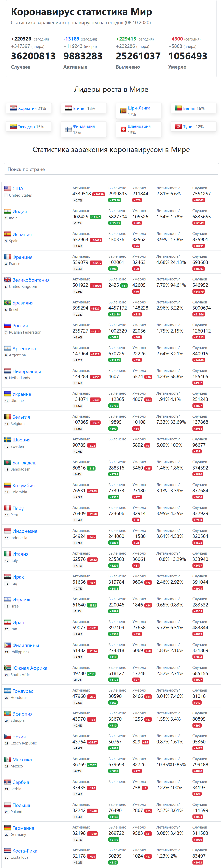223x868 pixels.
Task: Click the Egypt flag icon
Action: click(68, 108)
